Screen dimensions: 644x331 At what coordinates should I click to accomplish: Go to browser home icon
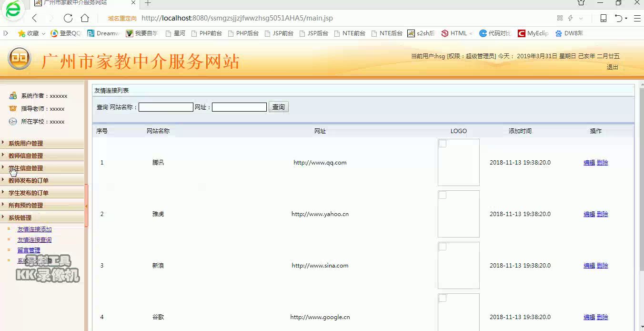click(85, 18)
